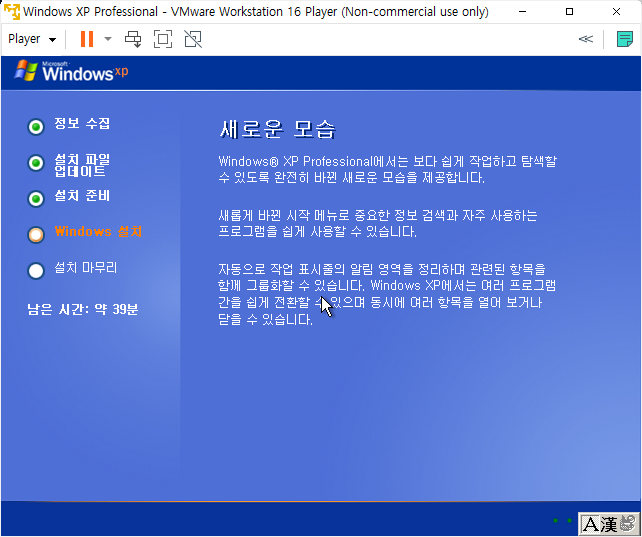Click the 설치 파일 업데이트 label

click(82, 165)
